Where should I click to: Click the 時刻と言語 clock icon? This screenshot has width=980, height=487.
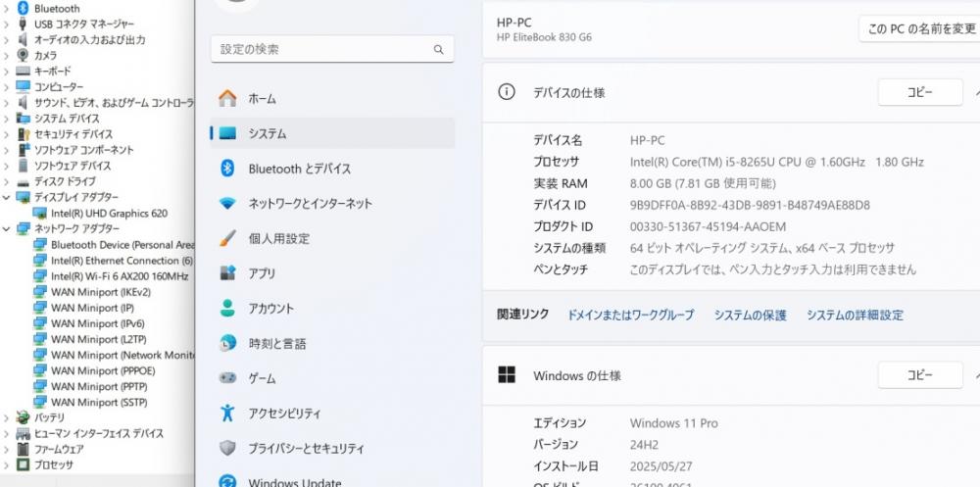tap(227, 343)
